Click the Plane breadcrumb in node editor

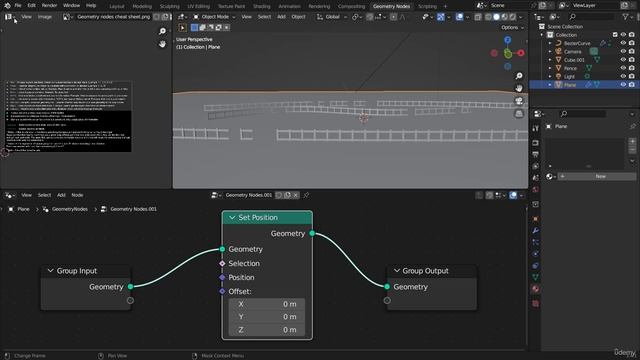(x=23, y=209)
